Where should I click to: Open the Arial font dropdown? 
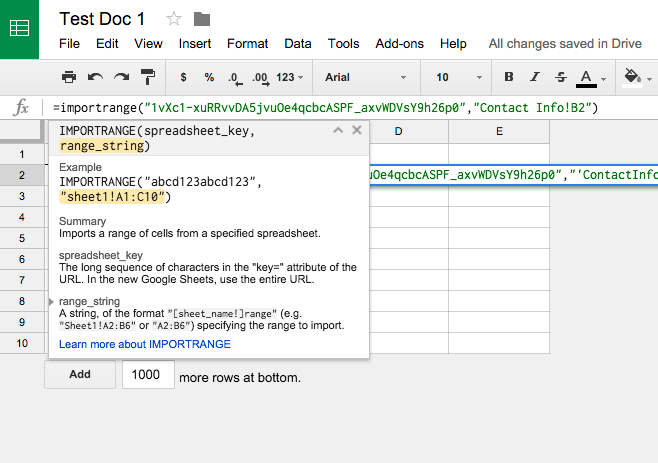pyautogui.click(x=366, y=77)
